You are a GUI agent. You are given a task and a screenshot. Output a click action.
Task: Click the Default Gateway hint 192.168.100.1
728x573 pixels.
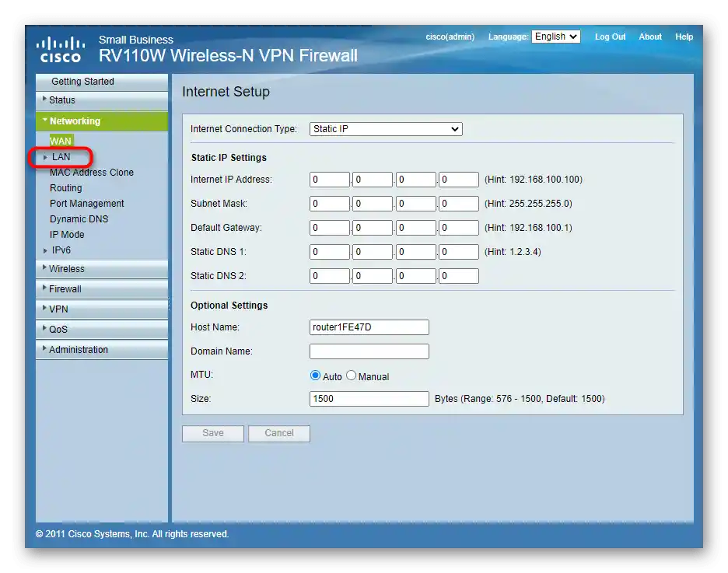pyautogui.click(x=528, y=228)
